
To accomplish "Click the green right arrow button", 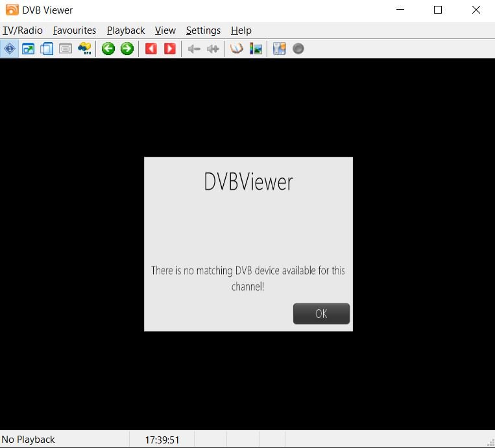I will [127, 49].
